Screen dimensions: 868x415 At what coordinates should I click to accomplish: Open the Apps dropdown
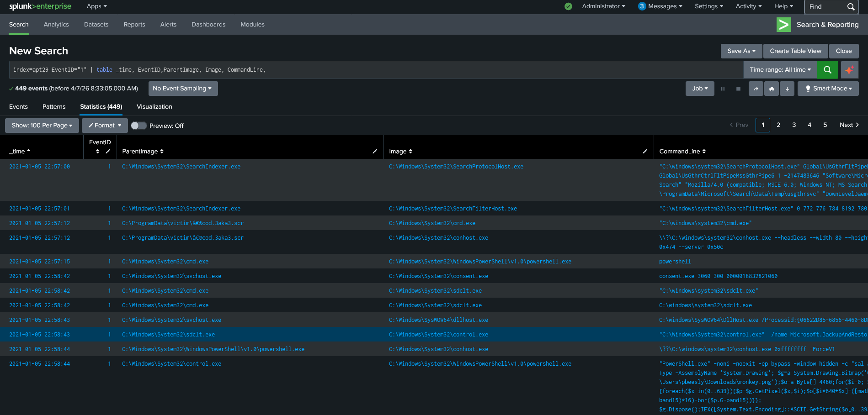[x=97, y=6]
